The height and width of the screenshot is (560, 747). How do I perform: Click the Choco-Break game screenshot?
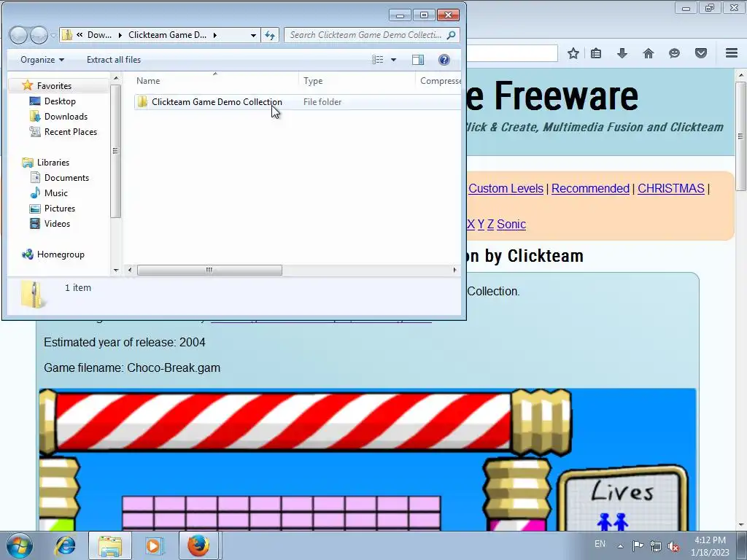pyautogui.click(x=367, y=459)
